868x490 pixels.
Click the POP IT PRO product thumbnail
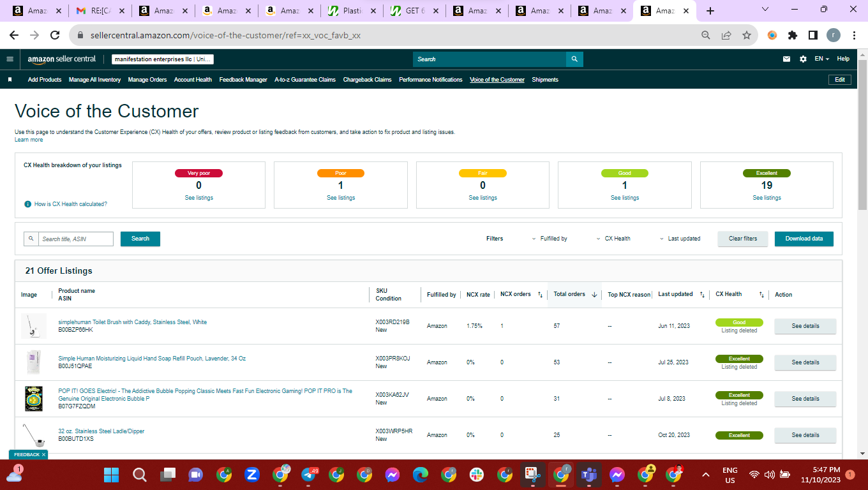point(33,399)
